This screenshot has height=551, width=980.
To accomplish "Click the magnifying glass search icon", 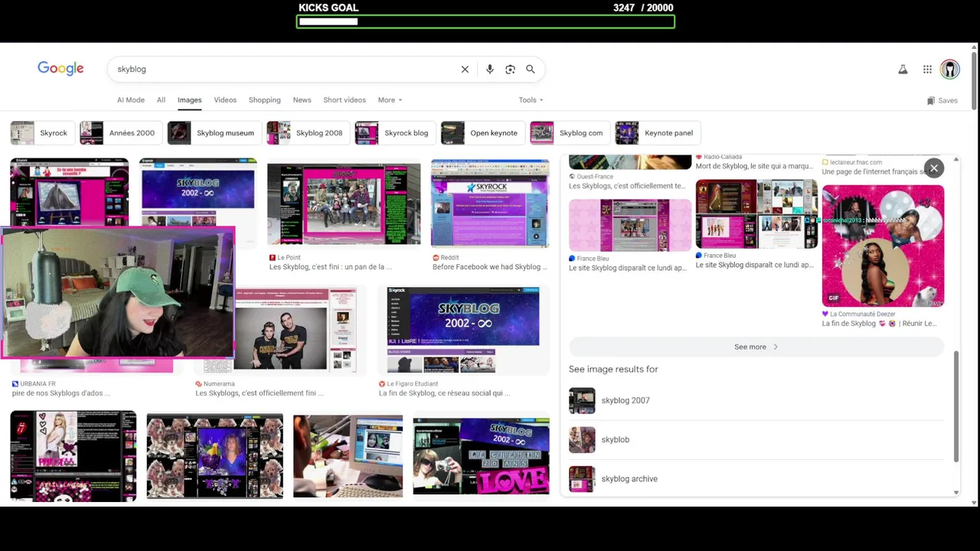I will (531, 69).
